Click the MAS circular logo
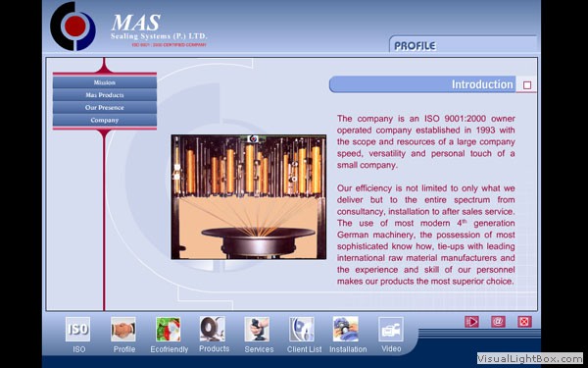The image size is (588, 368). point(73,26)
